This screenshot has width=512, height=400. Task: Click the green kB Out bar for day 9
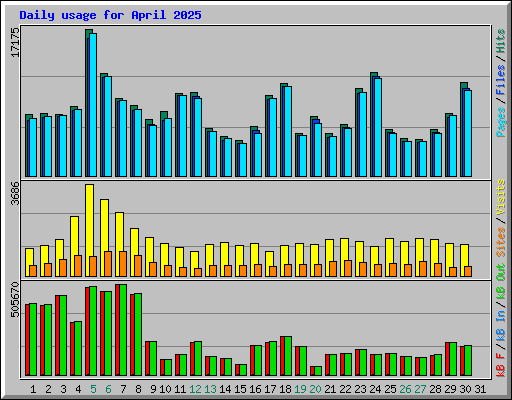click(153, 359)
